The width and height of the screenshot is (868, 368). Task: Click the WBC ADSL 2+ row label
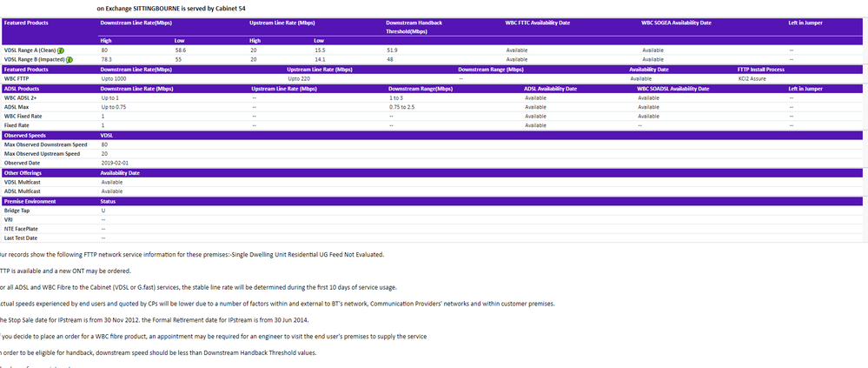coord(20,97)
